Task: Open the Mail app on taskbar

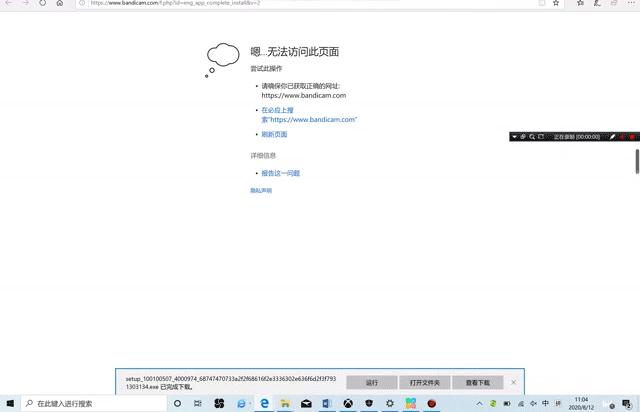Action: coord(306,403)
